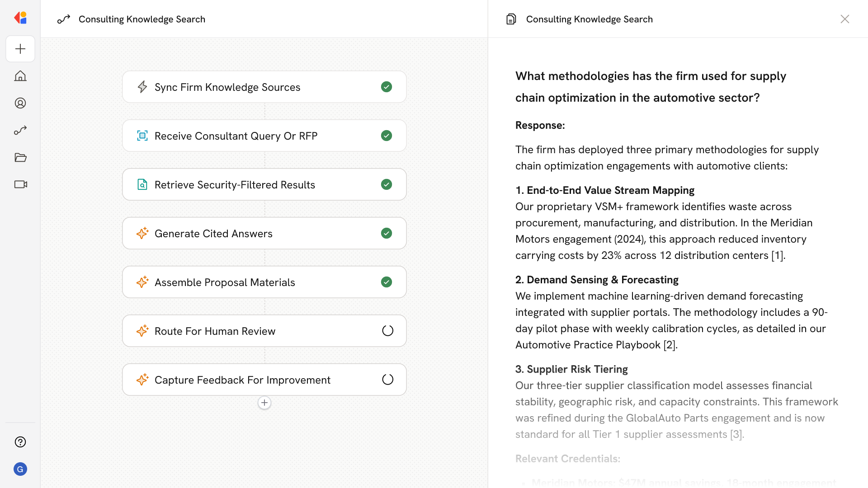
Task: Open the help question mark icon
Action: (x=20, y=442)
